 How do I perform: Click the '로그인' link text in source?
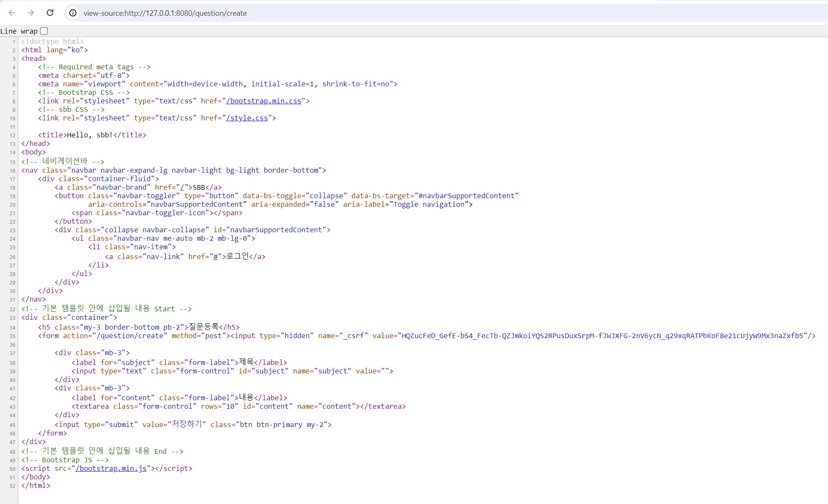[x=238, y=256]
